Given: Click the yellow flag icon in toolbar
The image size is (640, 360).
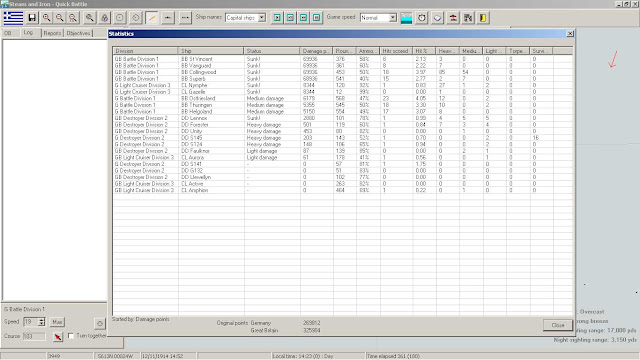Looking at the screenshot, I should pos(483,18).
